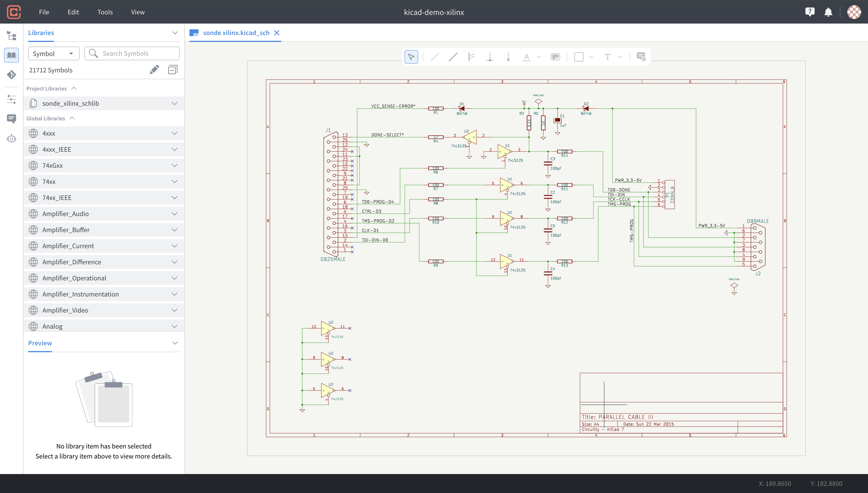This screenshot has width=868, height=493.
Task: Select the thick bus line tool
Action: coord(453,57)
